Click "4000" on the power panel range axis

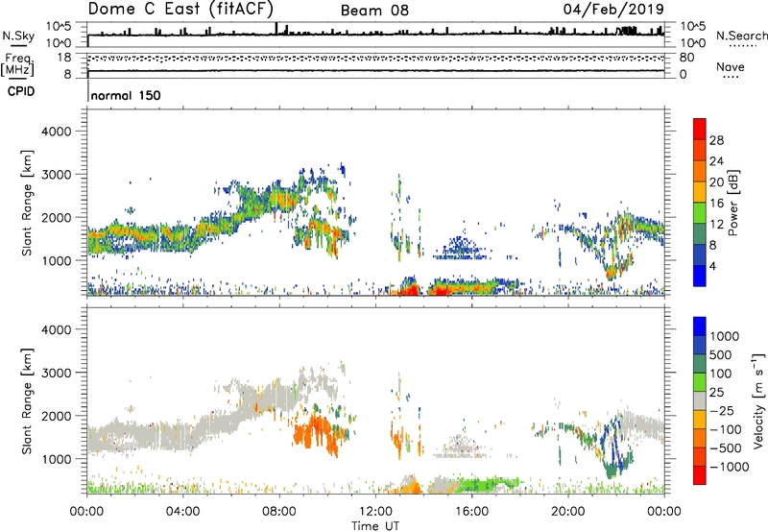56,132
